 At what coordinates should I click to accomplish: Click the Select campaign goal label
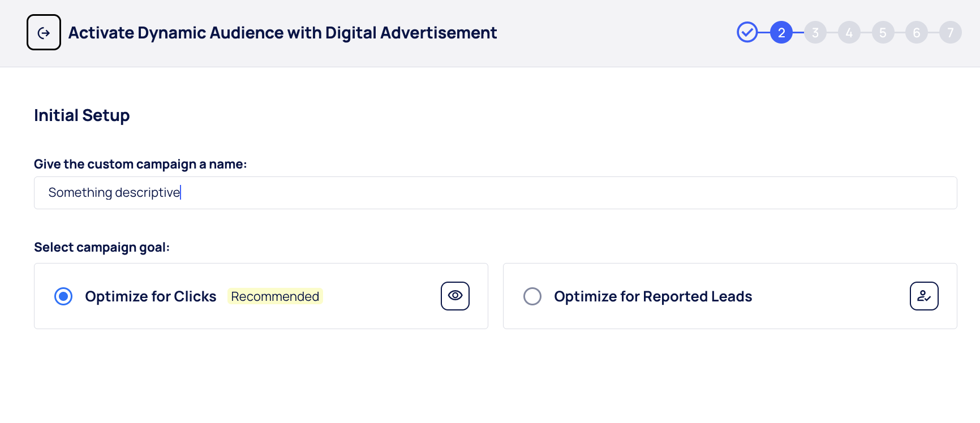[x=102, y=247]
